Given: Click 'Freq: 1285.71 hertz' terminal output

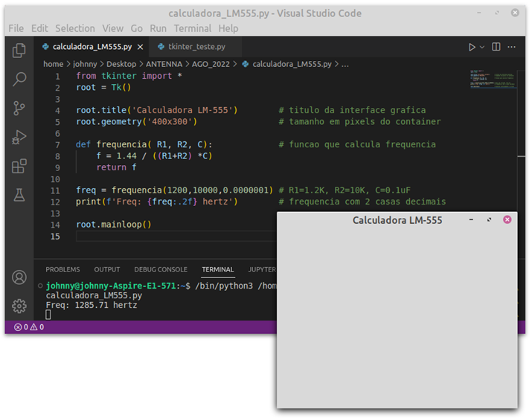Looking at the screenshot, I should tap(92, 305).
